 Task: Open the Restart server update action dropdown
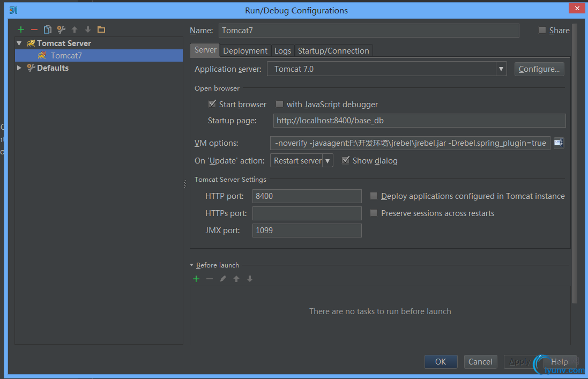click(328, 161)
